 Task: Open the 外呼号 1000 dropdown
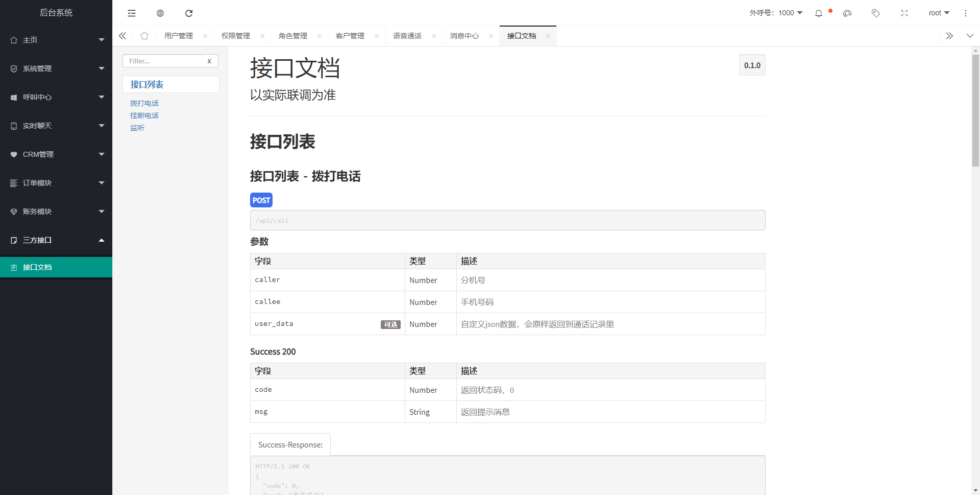tap(776, 13)
